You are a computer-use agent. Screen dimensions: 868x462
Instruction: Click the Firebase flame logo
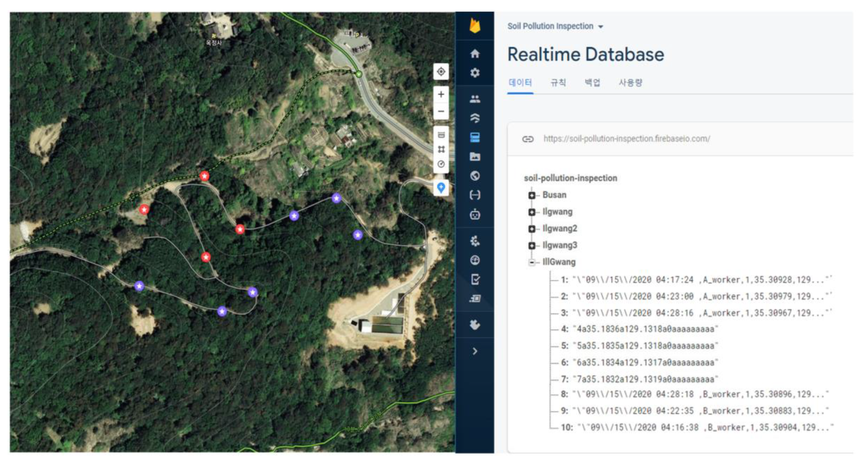[x=475, y=26]
